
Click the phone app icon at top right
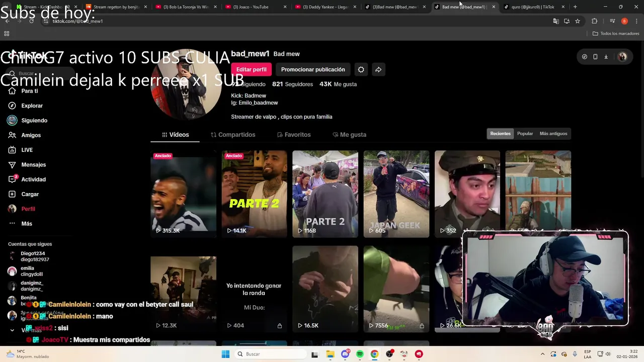pyautogui.click(x=595, y=57)
